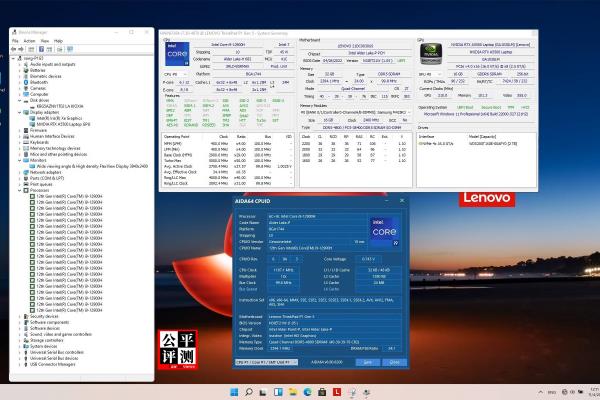Viewport: 600px width, 400px height.
Task: Click the NVIDIA logo in HWiNFO GPU section
Action: [x=431, y=54]
